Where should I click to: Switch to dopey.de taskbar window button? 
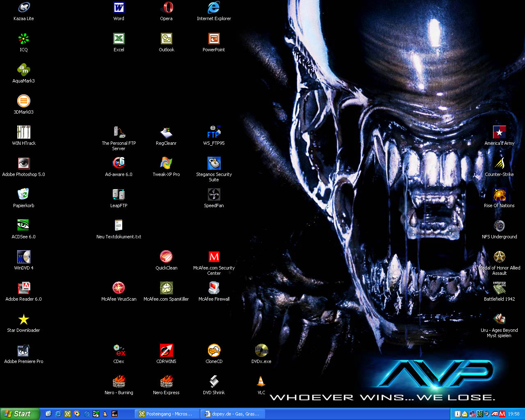233,414
